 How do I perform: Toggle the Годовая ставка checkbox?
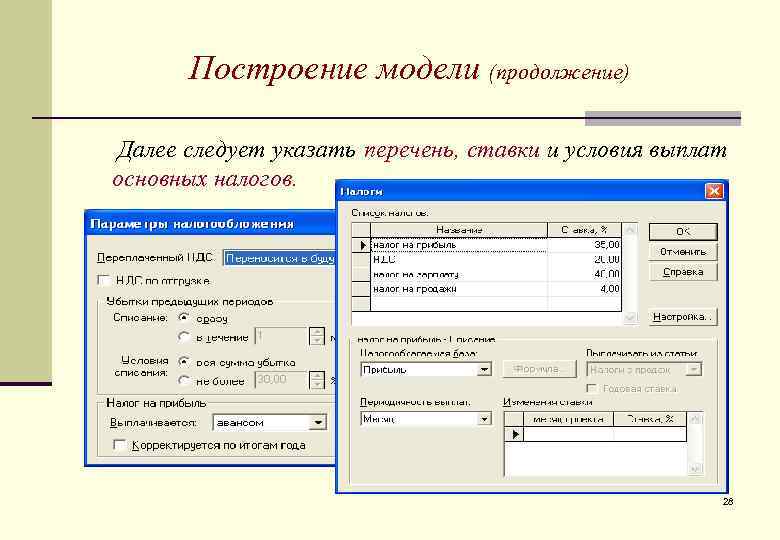pos(592,388)
